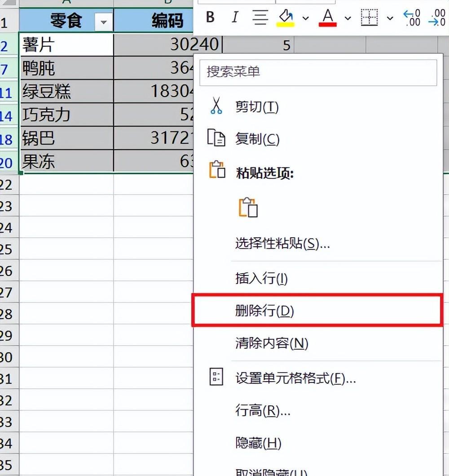The image size is (449, 476).
Task: Apply borders from mini toolbar
Action: pos(369,17)
